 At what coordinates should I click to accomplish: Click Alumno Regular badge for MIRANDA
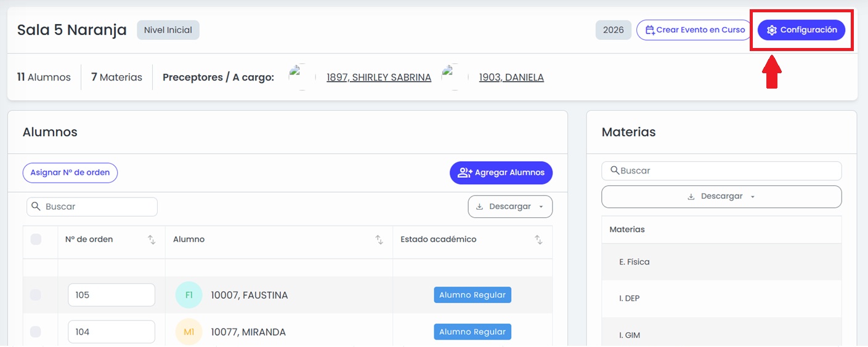click(x=473, y=332)
